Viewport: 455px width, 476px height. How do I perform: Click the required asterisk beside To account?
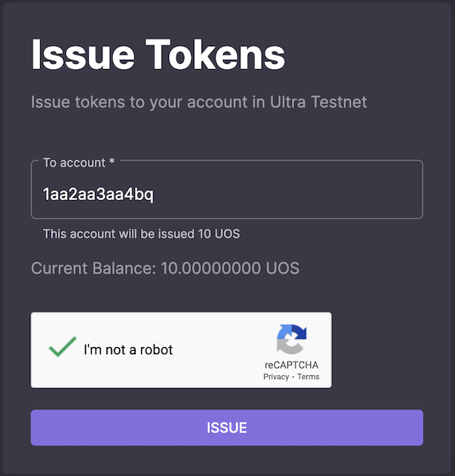pos(111,161)
